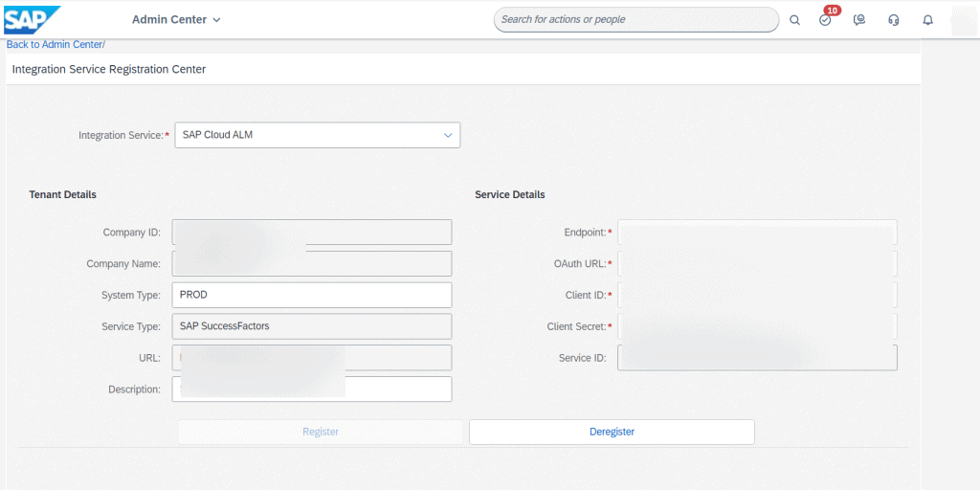Click the headset support icon
The width and height of the screenshot is (980, 490).
[894, 20]
